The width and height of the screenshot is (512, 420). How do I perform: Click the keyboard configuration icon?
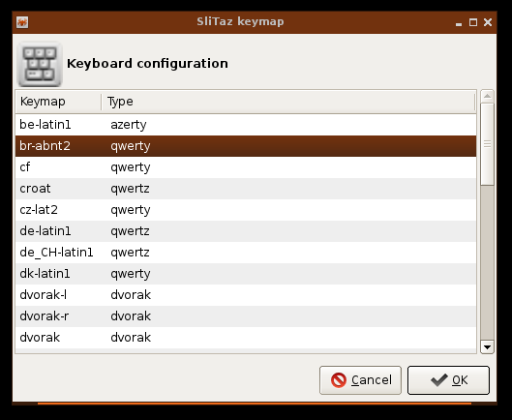point(40,64)
